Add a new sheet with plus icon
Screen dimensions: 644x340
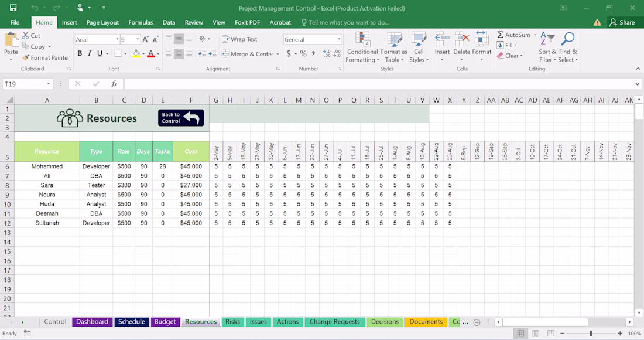(477, 322)
